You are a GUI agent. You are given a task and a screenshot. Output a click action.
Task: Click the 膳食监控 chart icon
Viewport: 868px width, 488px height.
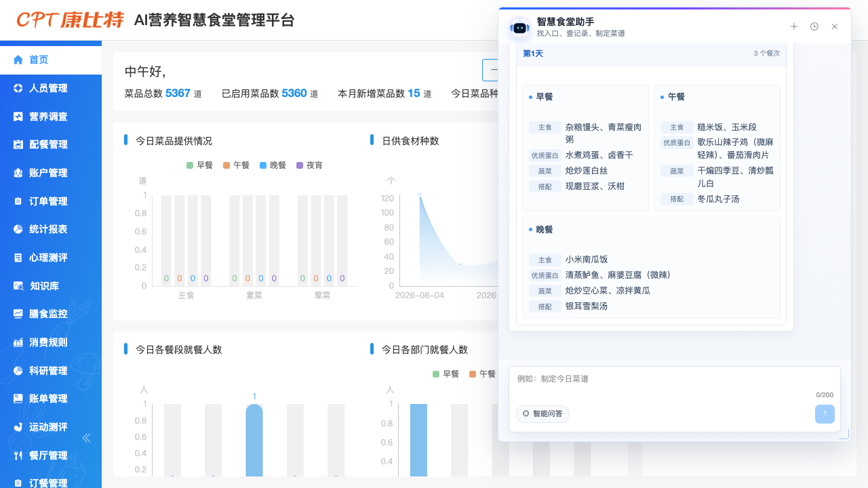coord(18,314)
